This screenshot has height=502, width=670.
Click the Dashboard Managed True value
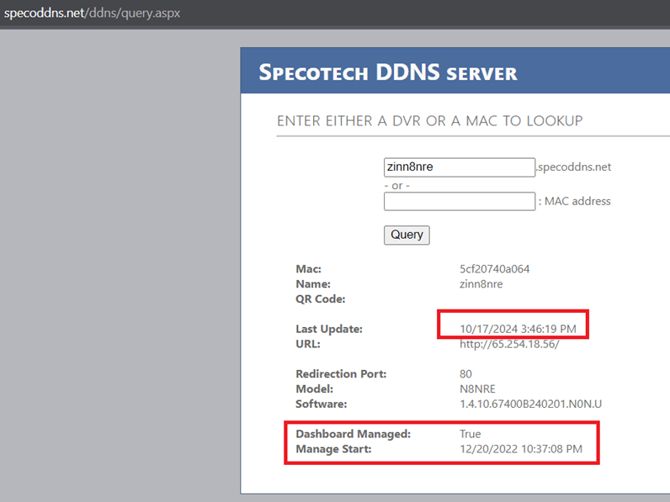tap(470, 434)
